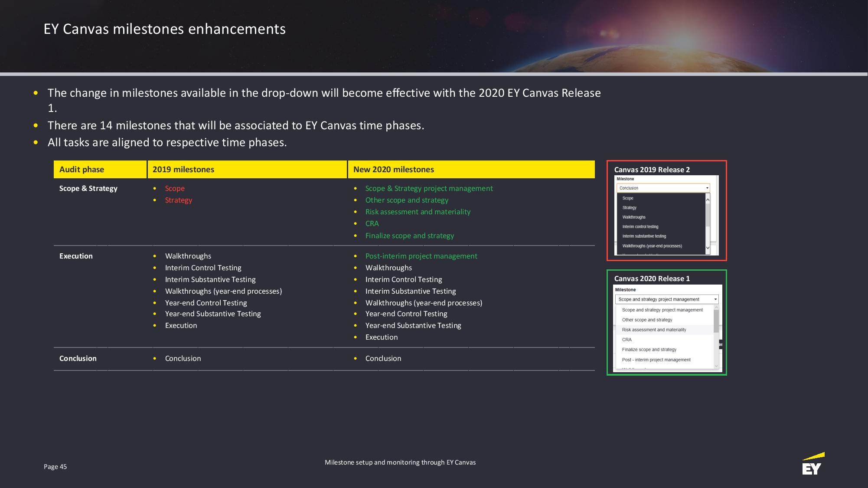Viewport: 868px width, 488px height.
Task: Click Conclusion milestone in New 2020 column
Action: 383,358
